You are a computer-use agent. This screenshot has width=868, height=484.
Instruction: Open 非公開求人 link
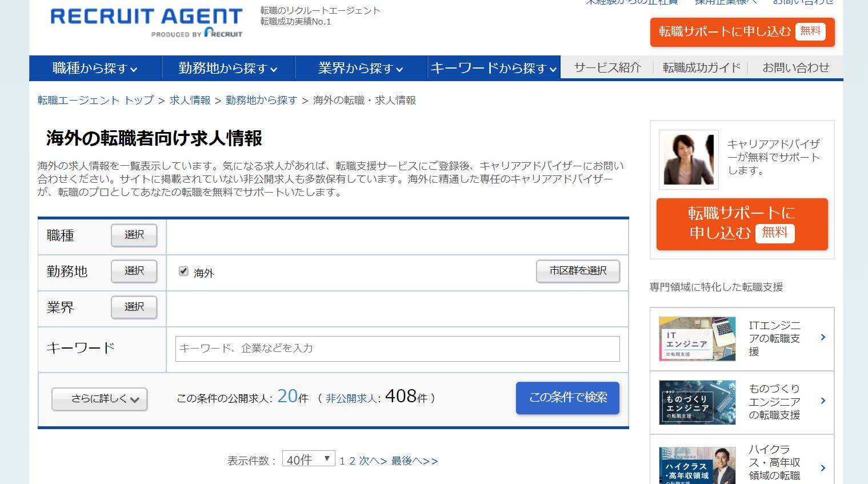(351, 399)
